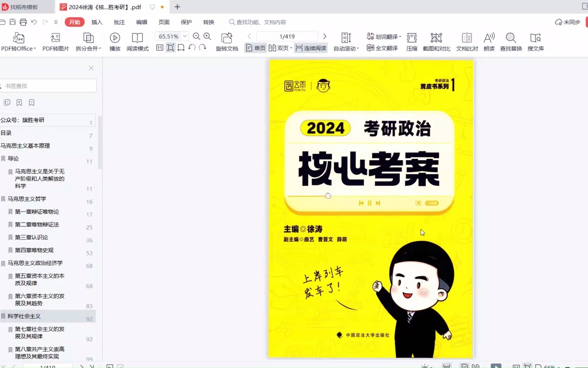Open the 插入 ribbon tab
Screen dimensions: 588x368
(x=97, y=22)
